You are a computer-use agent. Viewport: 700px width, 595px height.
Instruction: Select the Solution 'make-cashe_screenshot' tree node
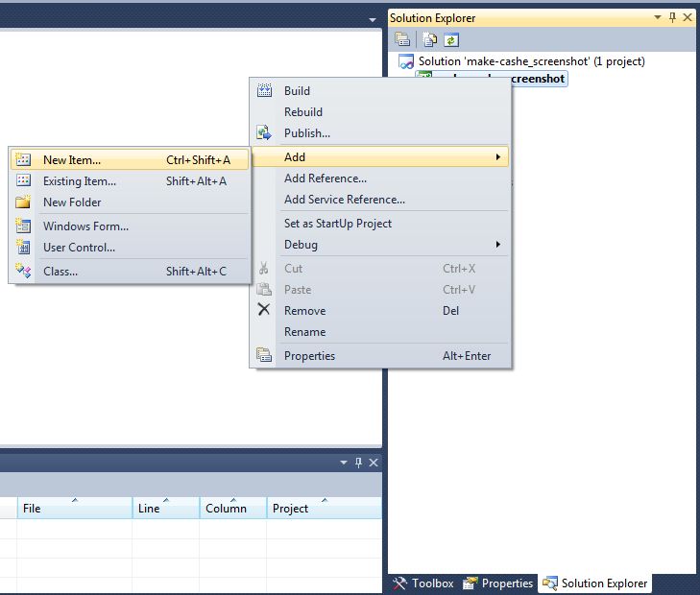coord(531,61)
